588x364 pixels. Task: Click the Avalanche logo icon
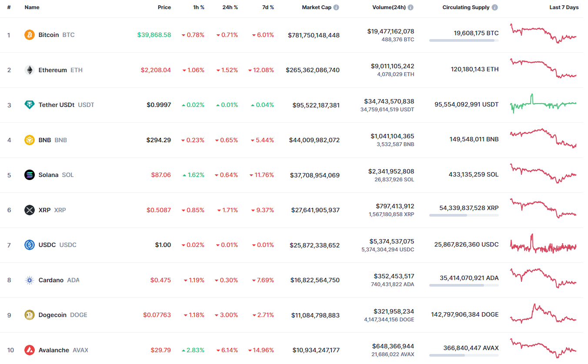[30, 350]
